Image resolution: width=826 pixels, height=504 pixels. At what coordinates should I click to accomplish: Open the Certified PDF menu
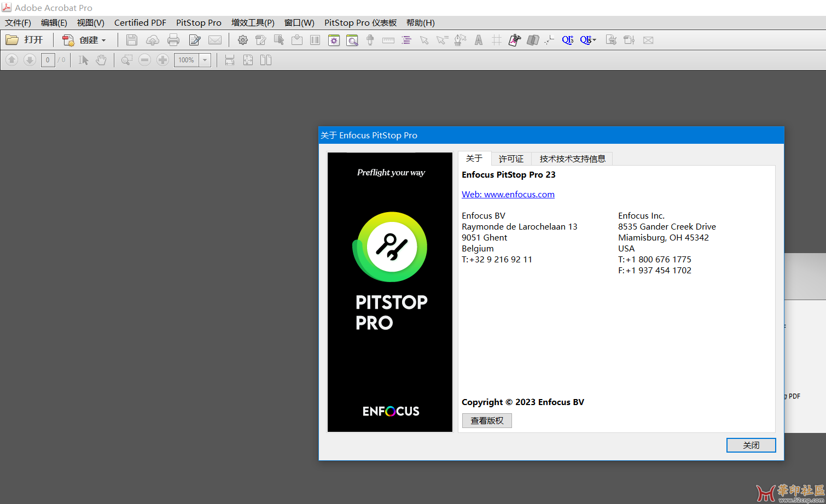pos(140,22)
